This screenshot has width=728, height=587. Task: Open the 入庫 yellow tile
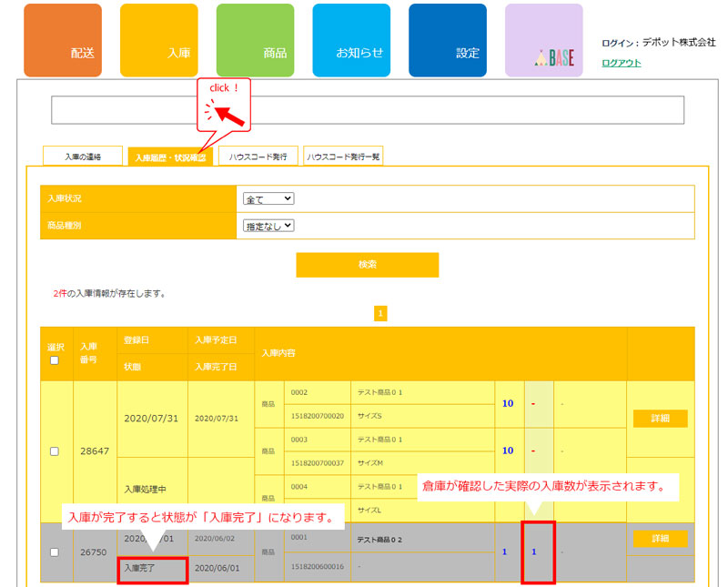[x=158, y=40]
